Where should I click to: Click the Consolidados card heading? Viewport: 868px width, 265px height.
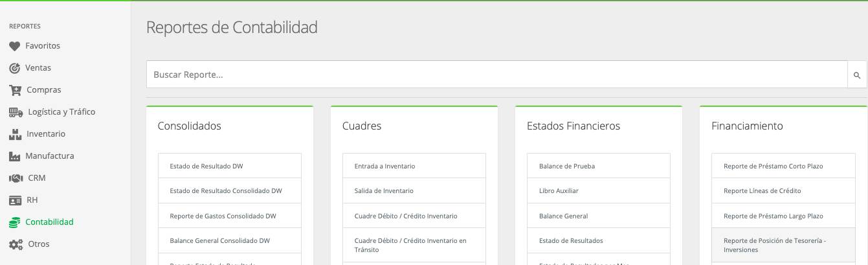tap(190, 126)
